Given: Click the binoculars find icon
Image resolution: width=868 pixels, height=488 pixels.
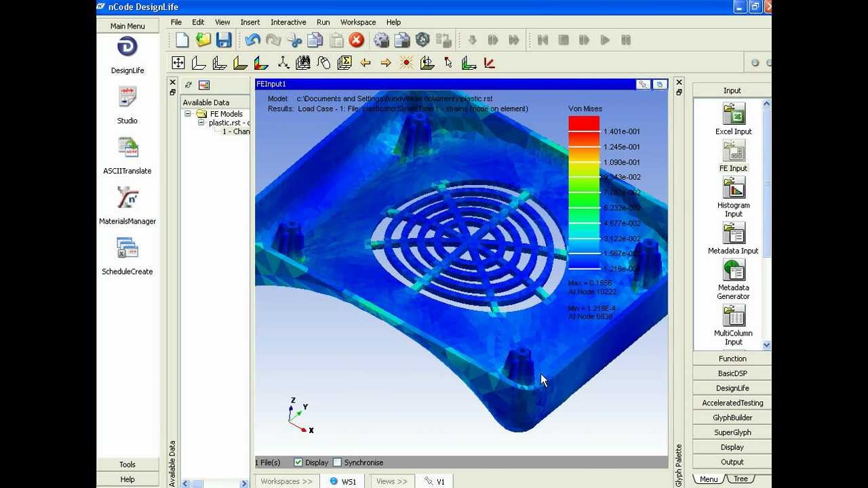Looking at the screenshot, I should [303, 63].
